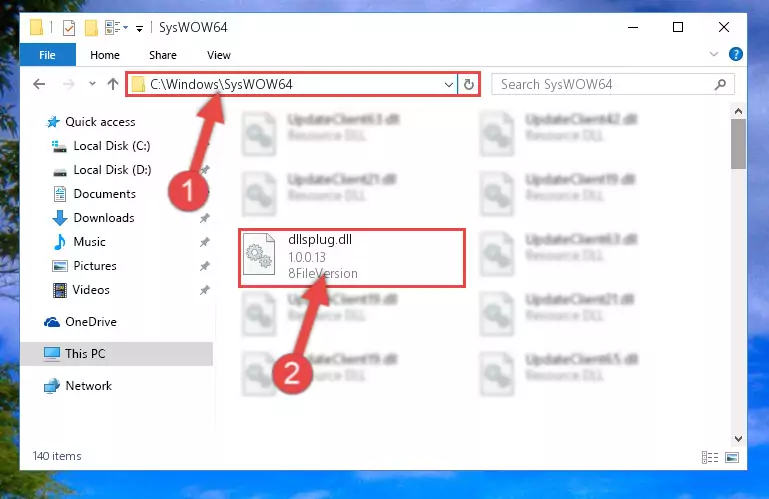This screenshot has width=769, height=499.
Task: Click the Properties quick access toolbar icon
Action: click(x=69, y=28)
